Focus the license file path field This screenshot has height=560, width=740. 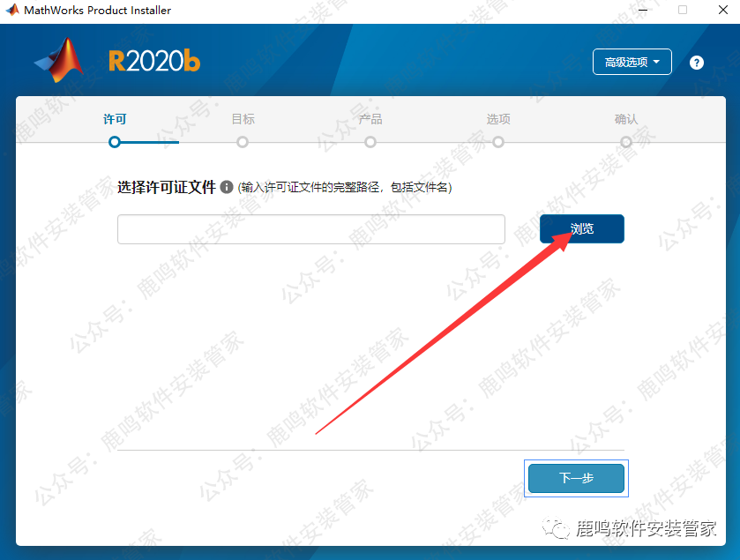pyautogui.click(x=311, y=229)
